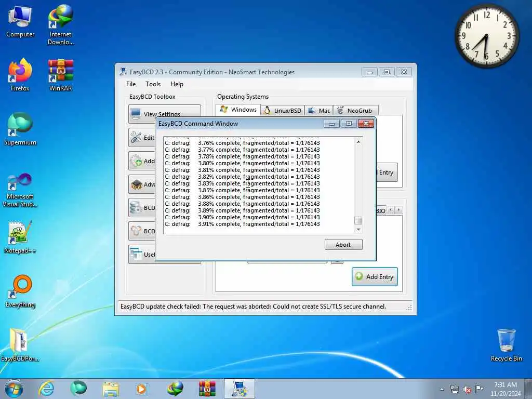532x399 pixels.
Task: Switch to the Linux/BSD tab
Action: [282, 111]
